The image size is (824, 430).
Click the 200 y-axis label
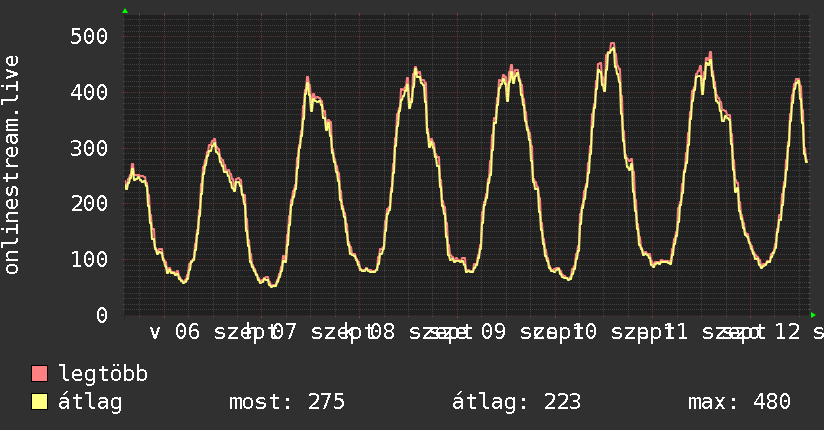click(89, 203)
